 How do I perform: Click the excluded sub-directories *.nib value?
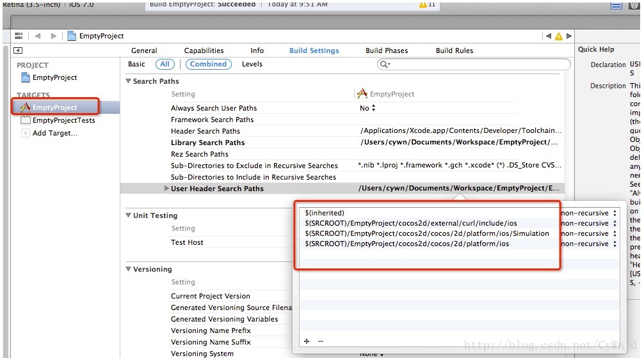(459, 165)
